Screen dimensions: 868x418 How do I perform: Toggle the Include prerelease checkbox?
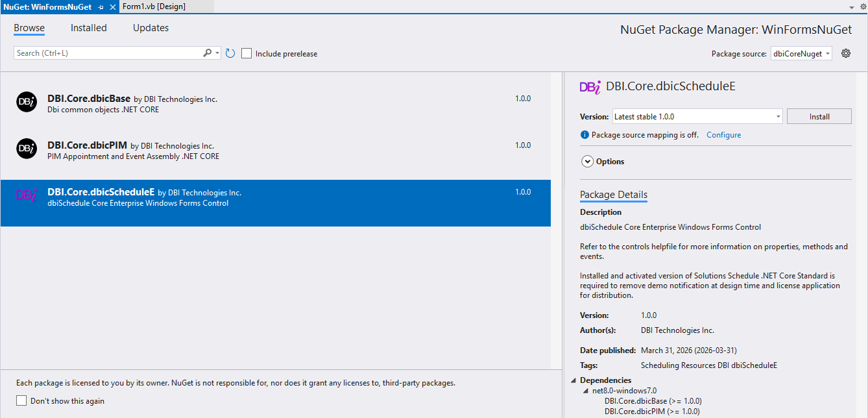[247, 53]
